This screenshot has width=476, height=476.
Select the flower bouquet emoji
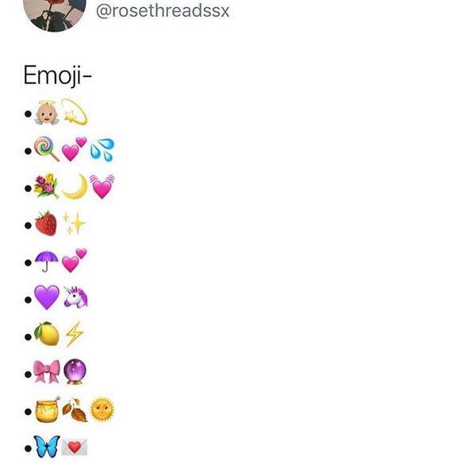pyautogui.click(x=46, y=186)
